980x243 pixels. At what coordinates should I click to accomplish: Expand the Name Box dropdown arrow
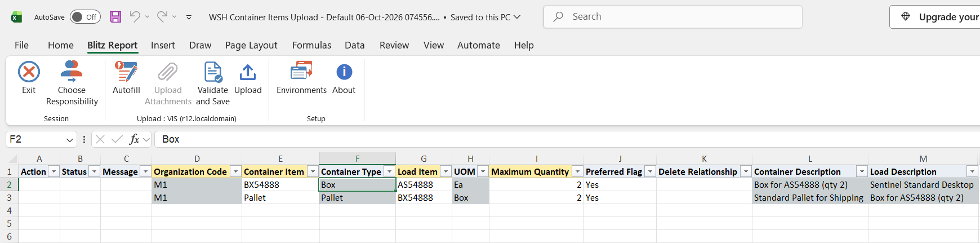click(x=70, y=140)
